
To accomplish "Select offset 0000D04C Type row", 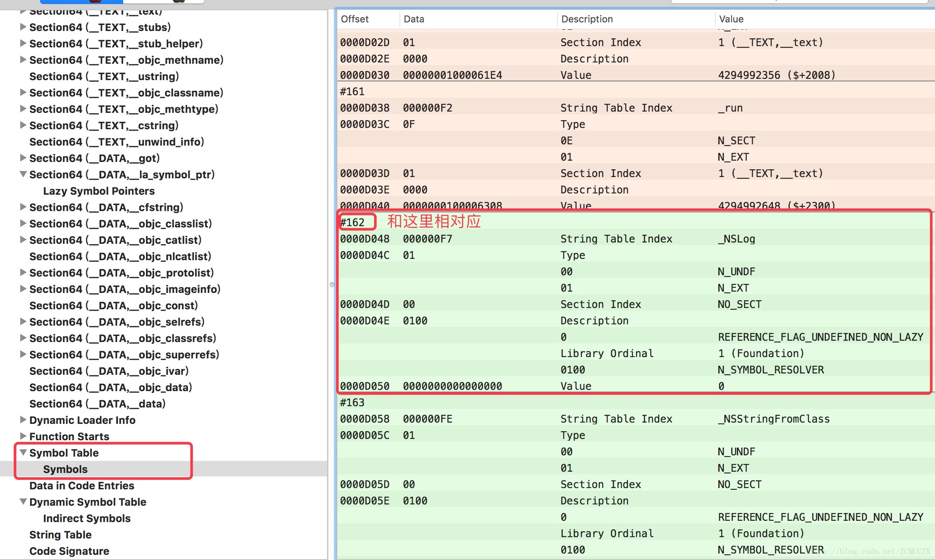I will (636, 255).
